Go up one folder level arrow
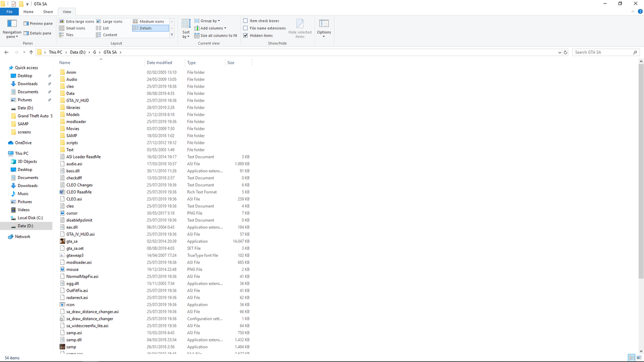Viewport: 644px width, 362px height. [x=31, y=52]
